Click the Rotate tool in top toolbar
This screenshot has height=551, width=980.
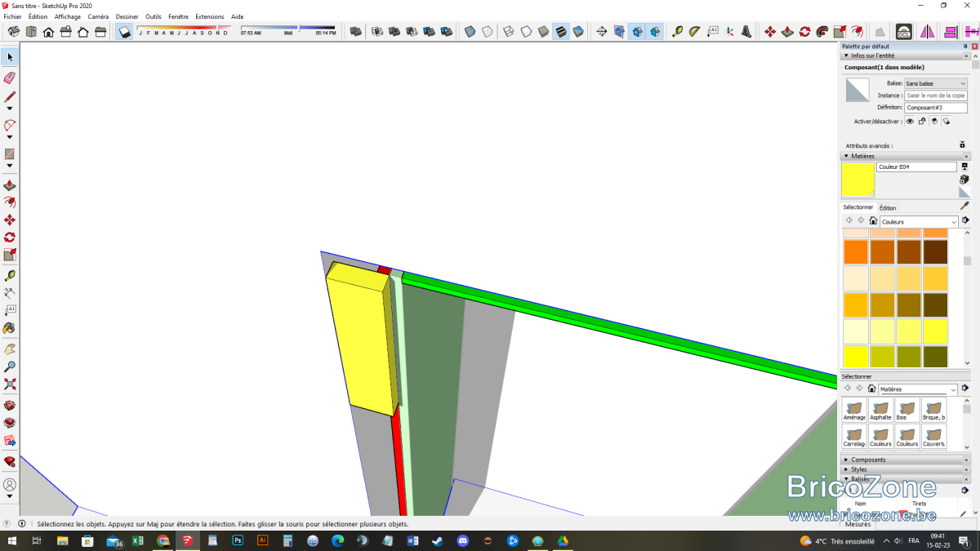click(x=804, y=32)
